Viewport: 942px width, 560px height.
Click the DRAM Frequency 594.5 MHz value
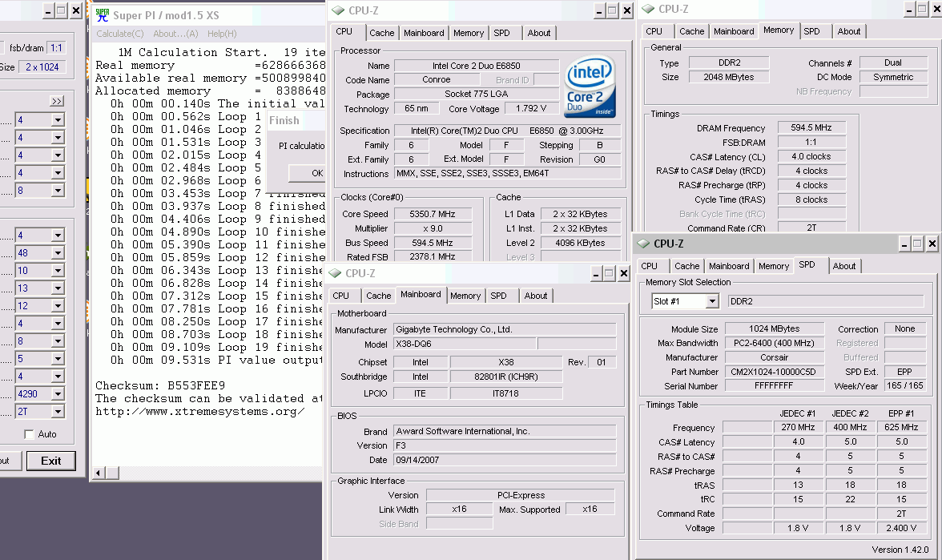[x=811, y=127]
